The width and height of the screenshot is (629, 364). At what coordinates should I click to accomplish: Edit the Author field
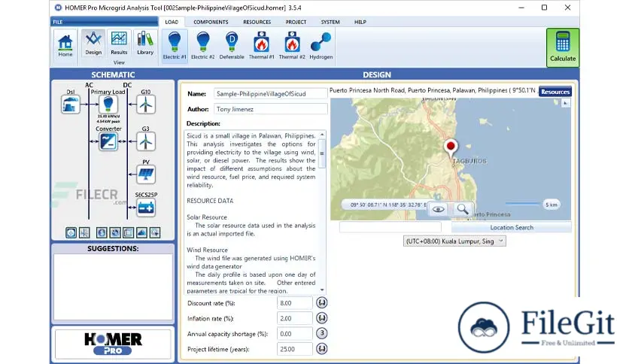click(x=270, y=109)
